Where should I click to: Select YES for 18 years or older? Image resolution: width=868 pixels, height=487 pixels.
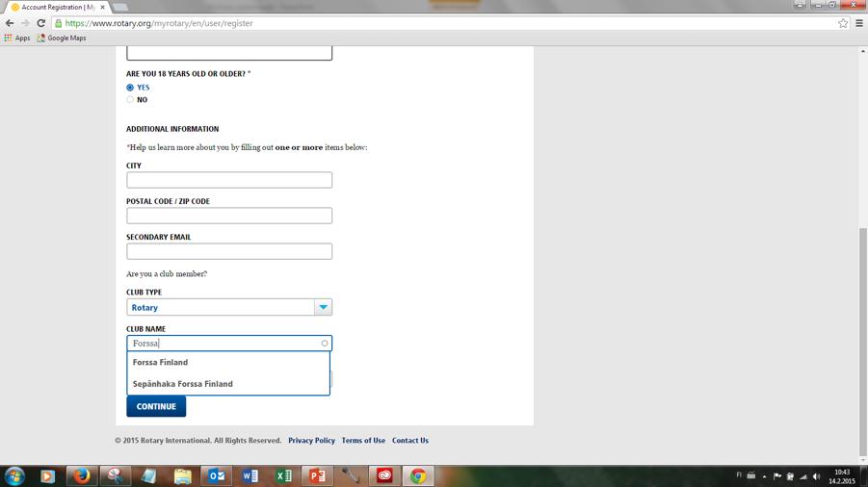pos(130,88)
